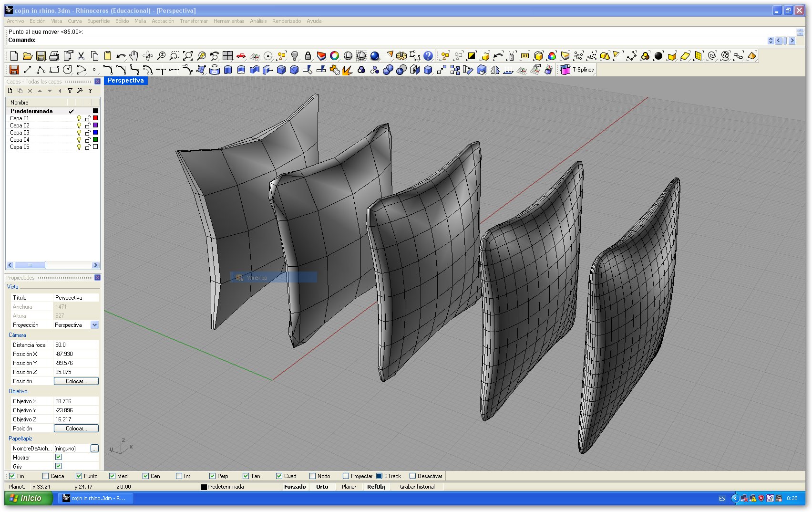Image resolution: width=812 pixels, height=512 pixels.
Task: Activate the Rotate View tool
Action: [x=148, y=56]
